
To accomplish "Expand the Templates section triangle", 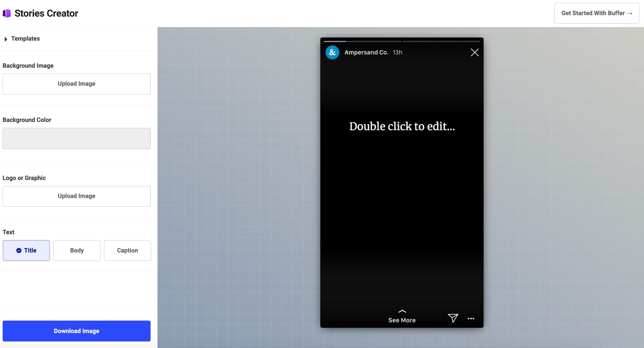I will click(6, 39).
